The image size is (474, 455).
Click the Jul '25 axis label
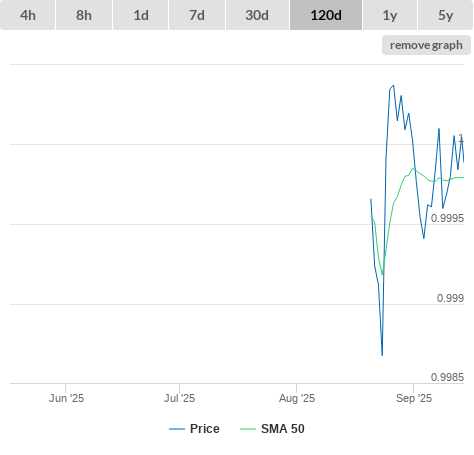pos(179,398)
